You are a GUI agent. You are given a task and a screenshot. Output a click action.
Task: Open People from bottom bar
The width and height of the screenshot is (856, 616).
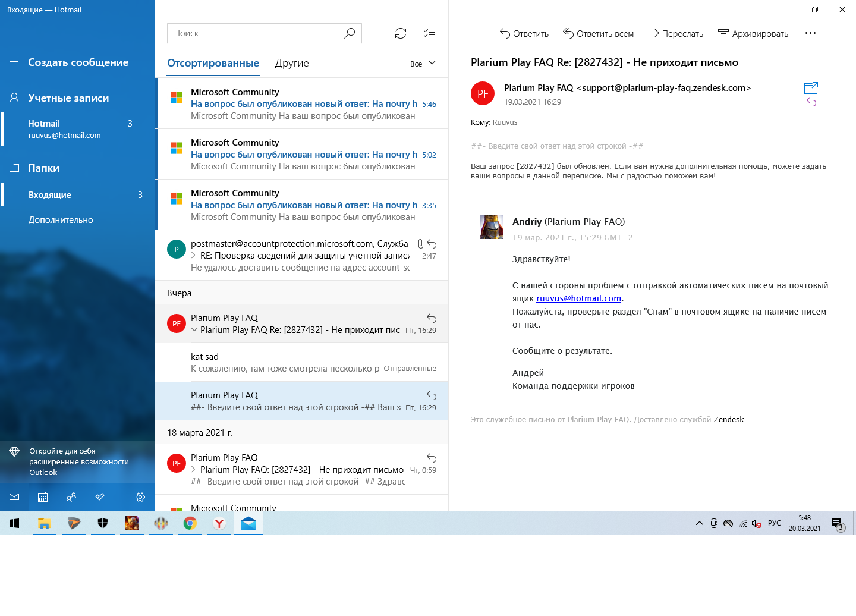71,497
